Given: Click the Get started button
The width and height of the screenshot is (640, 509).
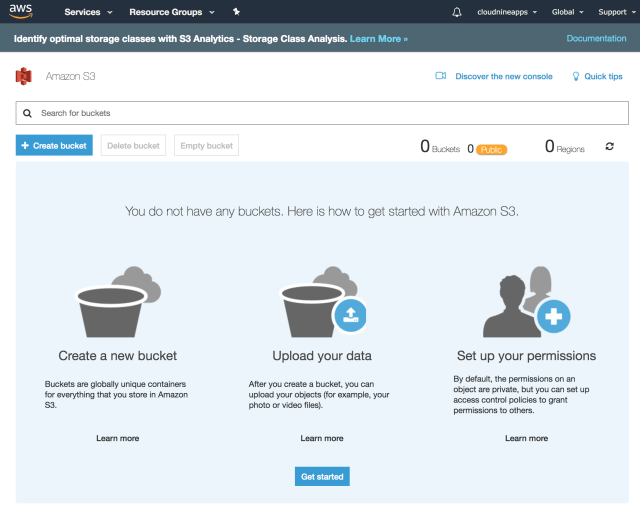Looking at the screenshot, I should (x=322, y=476).
